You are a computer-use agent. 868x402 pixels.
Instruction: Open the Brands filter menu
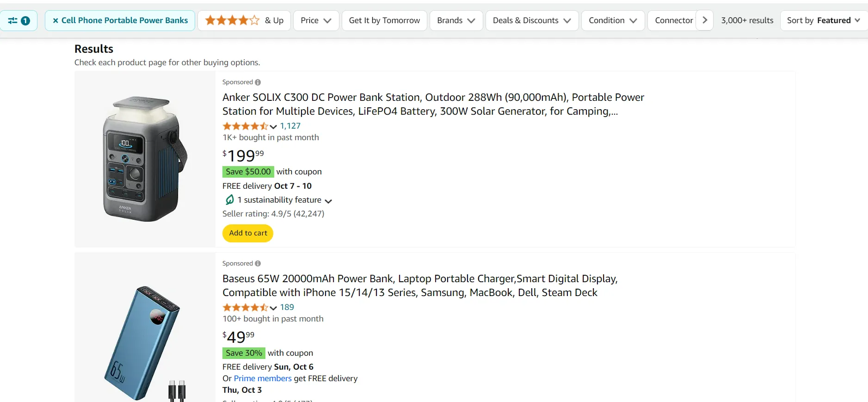click(x=456, y=20)
